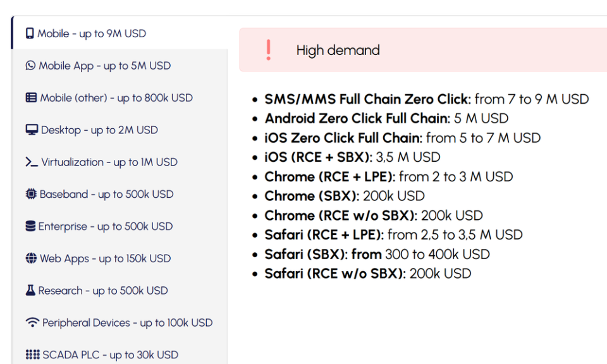607x364 pixels.
Task: Click the wifi Peripheral Devices icon
Action: (32, 323)
